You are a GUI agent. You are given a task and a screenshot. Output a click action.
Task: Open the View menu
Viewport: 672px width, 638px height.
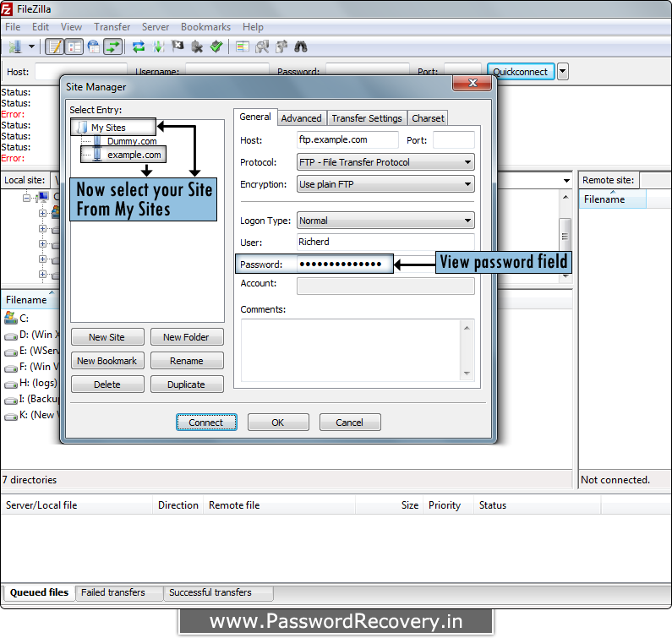coord(71,26)
